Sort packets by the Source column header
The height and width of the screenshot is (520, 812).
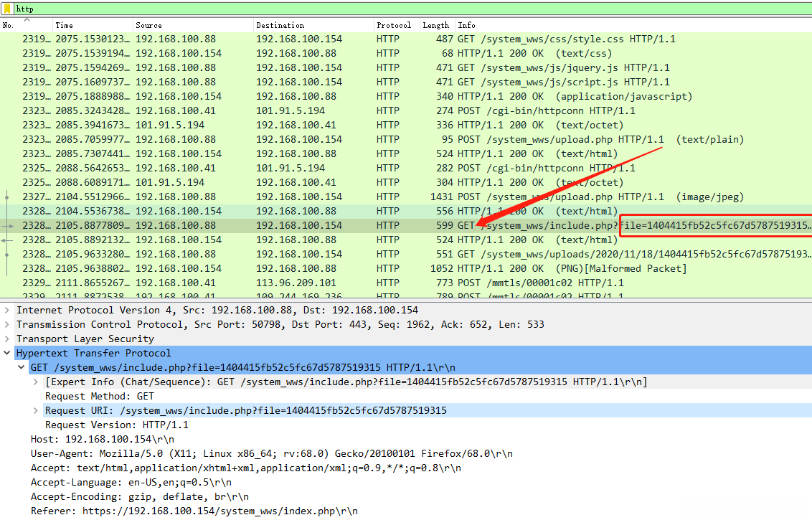[x=193, y=25]
